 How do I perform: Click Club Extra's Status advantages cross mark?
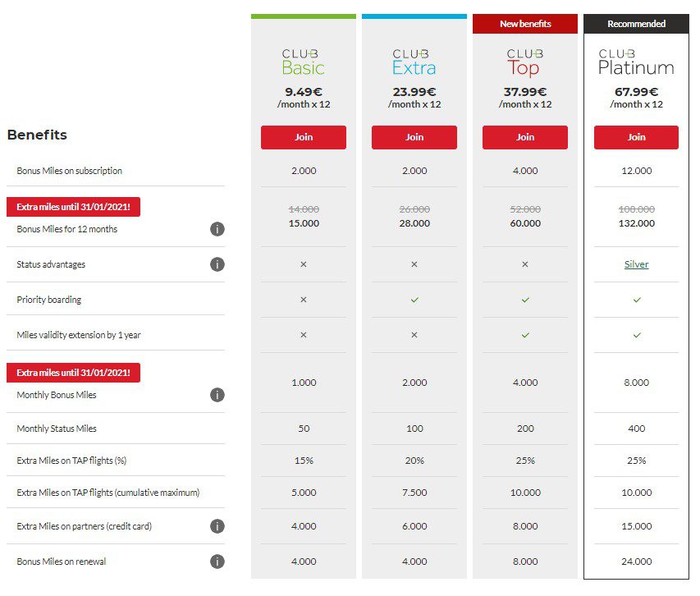414,264
